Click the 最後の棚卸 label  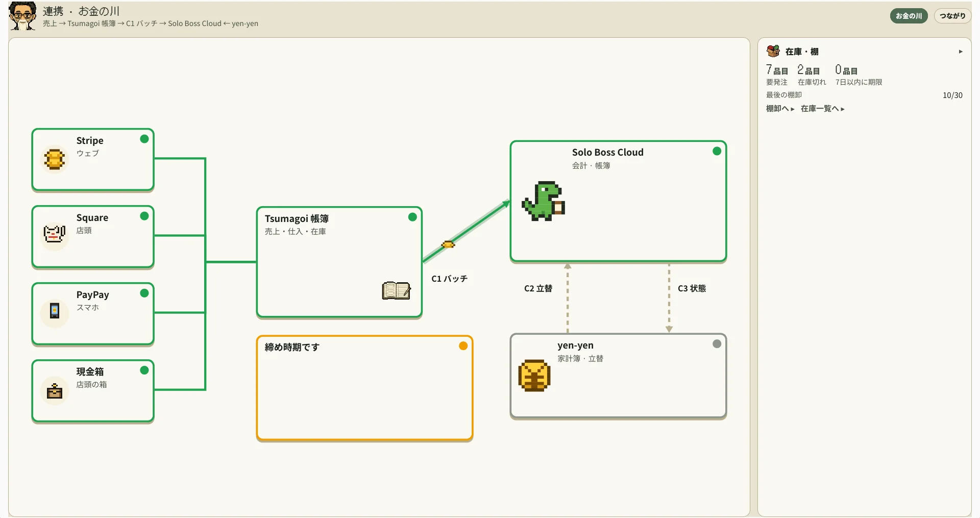[x=784, y=95]
